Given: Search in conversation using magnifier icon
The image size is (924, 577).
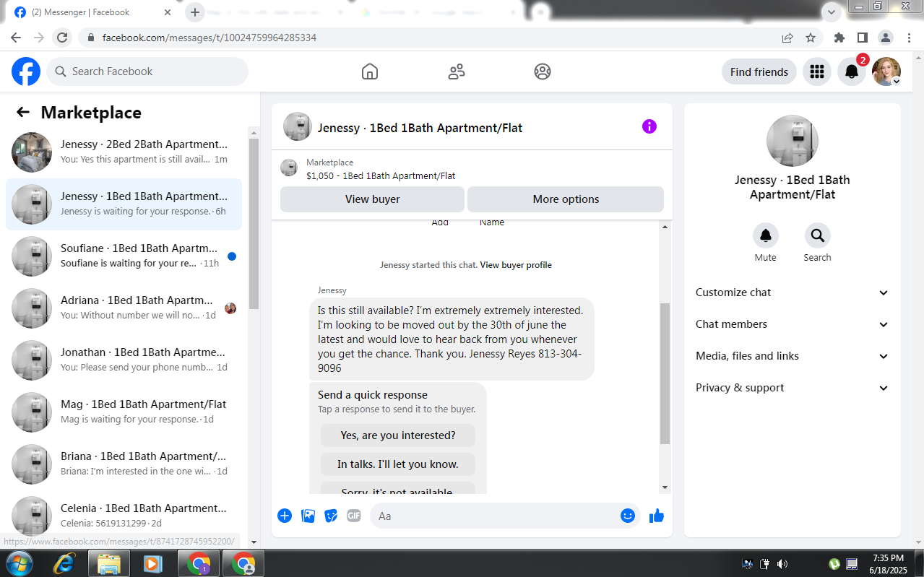Looking at the screenshot, I should tap(818, 235).
